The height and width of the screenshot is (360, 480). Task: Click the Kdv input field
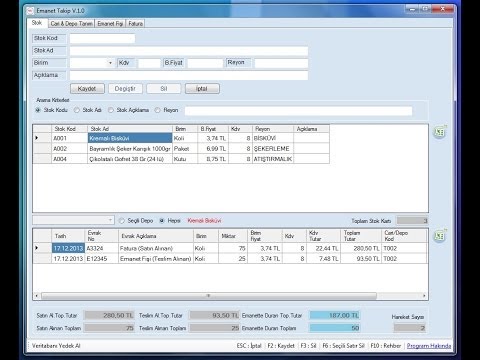coord(149,63)
